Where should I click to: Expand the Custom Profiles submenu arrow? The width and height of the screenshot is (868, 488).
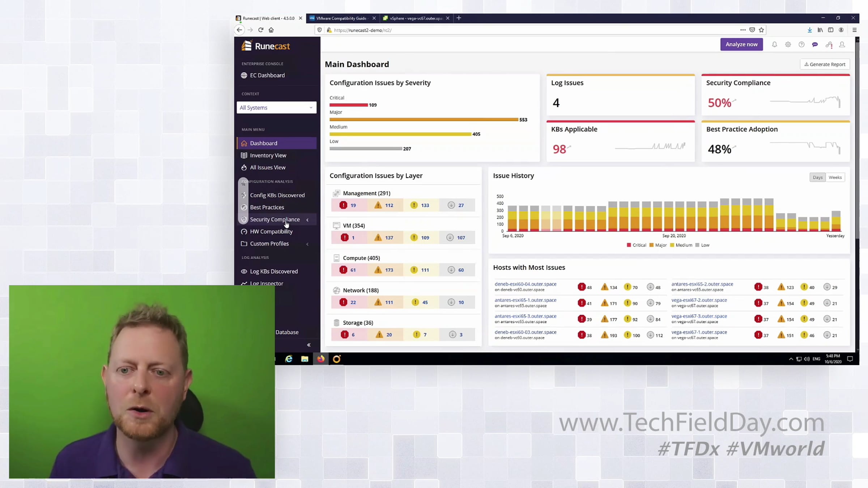[307, 244]
